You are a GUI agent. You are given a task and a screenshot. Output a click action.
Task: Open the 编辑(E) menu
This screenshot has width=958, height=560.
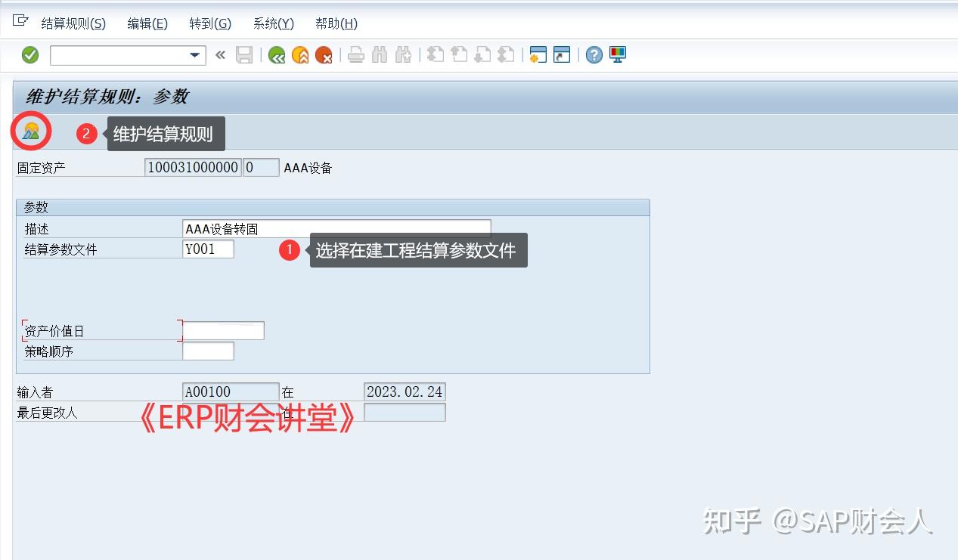pos(147,23)
